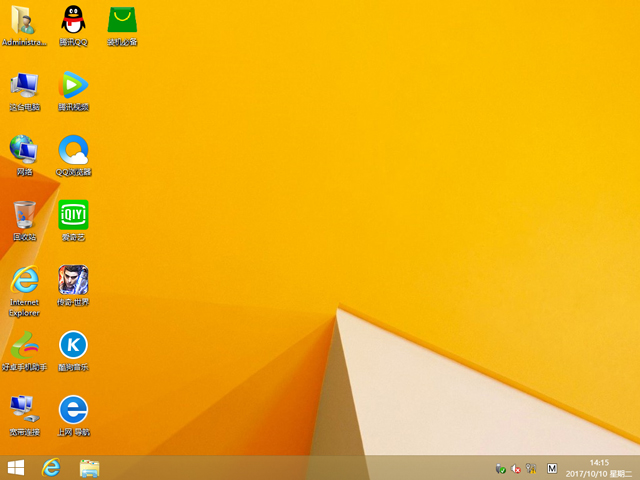Open Internet Explorer from the taskbar
Viewport: 640px width, 480px height.
[52, 467]
